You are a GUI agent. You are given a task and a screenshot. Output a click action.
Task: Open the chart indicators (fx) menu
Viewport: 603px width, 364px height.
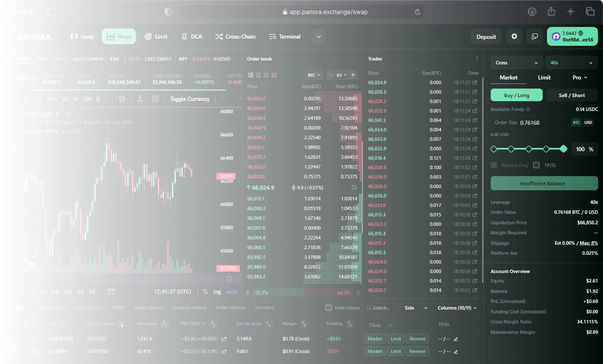click(x=140, y=99)
